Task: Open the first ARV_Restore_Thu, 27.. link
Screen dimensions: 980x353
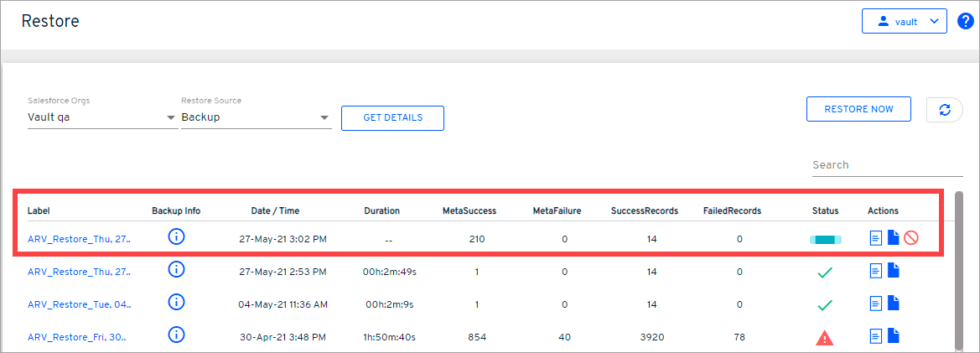Action: pyautogui.click(x=79, y=239)
